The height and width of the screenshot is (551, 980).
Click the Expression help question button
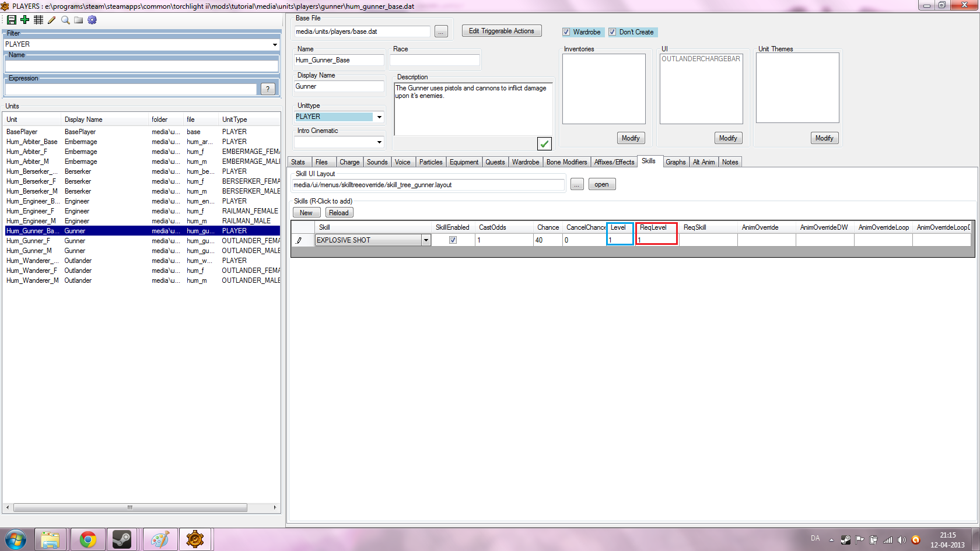coord(268,89)
